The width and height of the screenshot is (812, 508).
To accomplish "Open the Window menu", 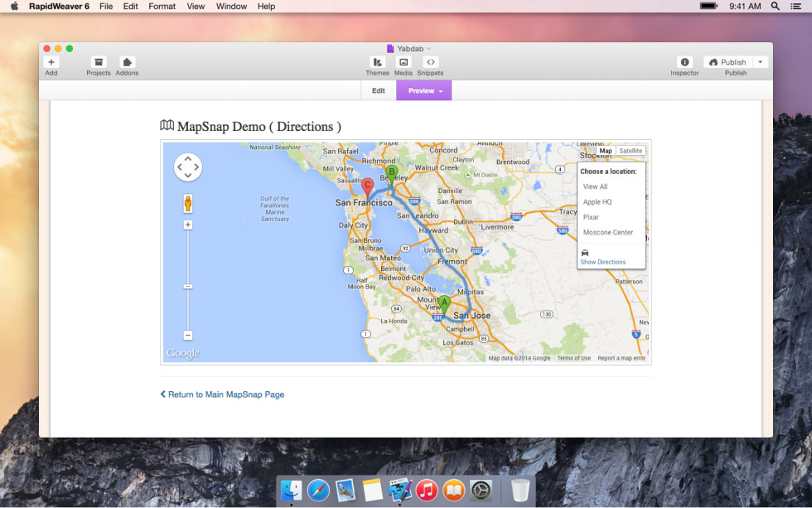I will tap(231, 6).
